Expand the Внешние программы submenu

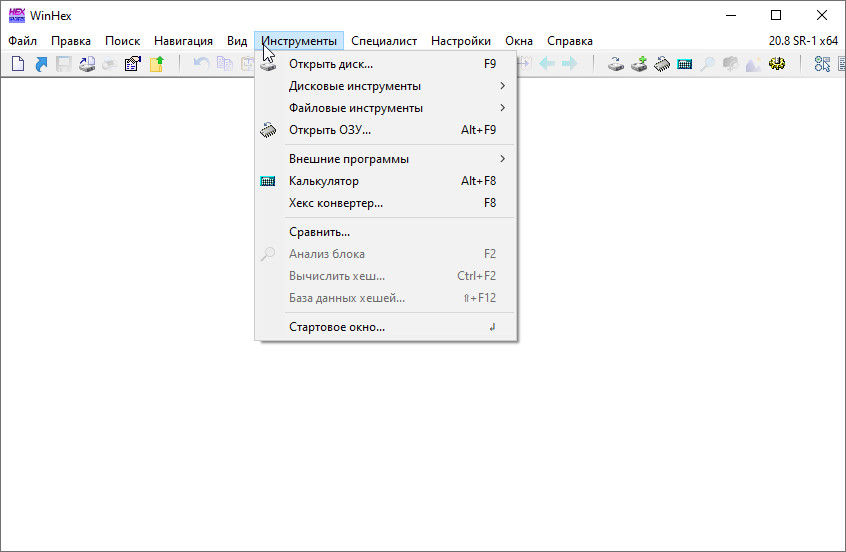tap(385, 159)
